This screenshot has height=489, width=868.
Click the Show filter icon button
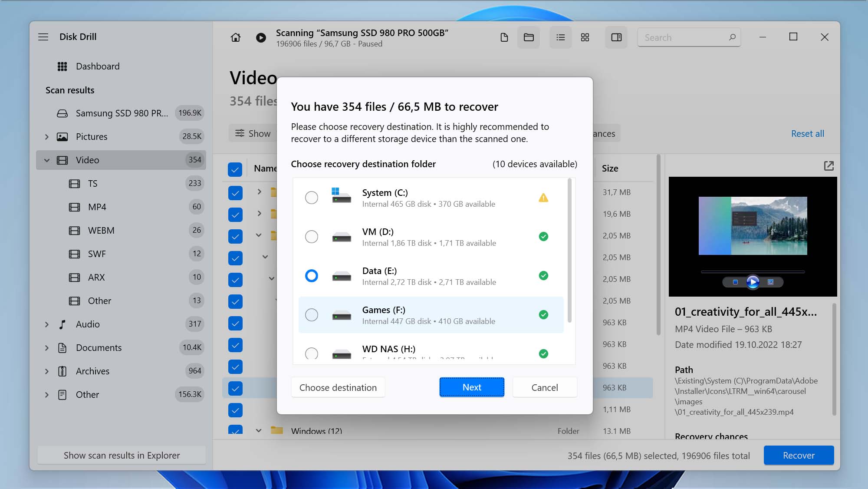253,134
